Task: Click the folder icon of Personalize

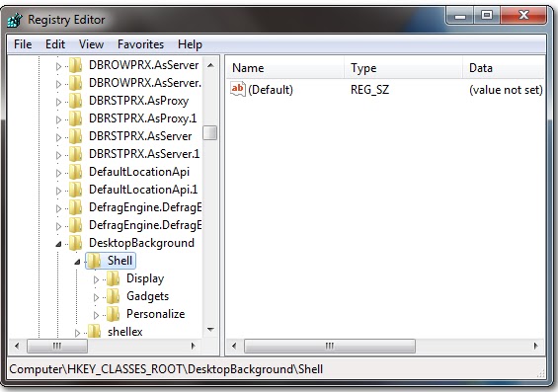Action: 114,314
